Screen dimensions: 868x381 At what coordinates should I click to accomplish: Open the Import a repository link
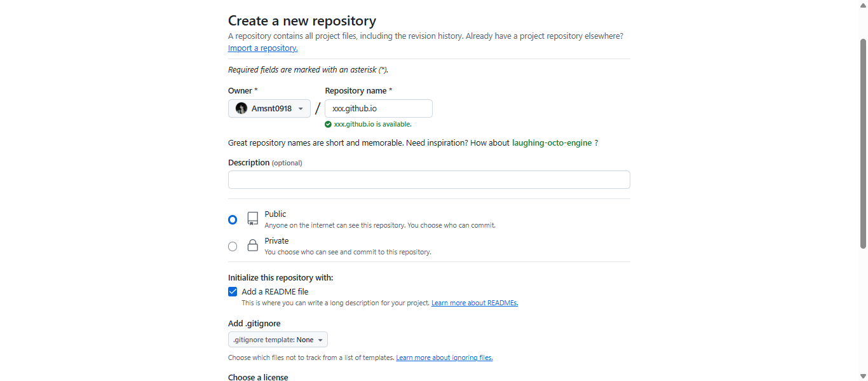pyautogui.click(x=262, y=48)
